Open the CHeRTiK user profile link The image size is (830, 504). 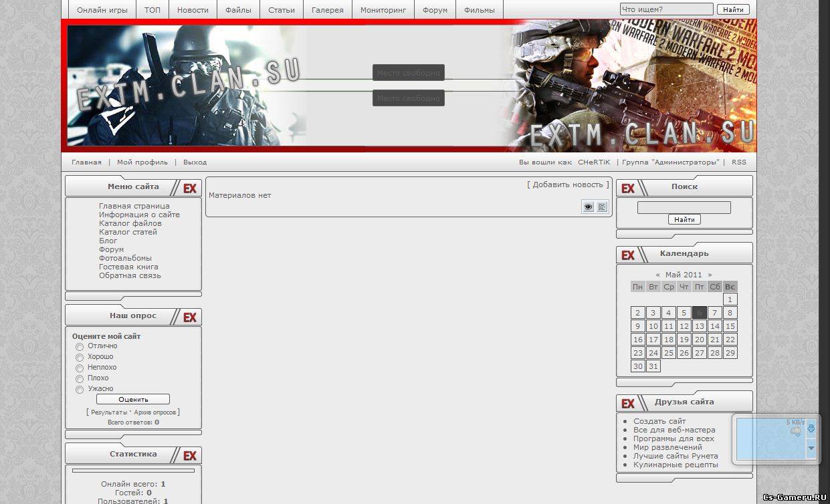[595, 162]
